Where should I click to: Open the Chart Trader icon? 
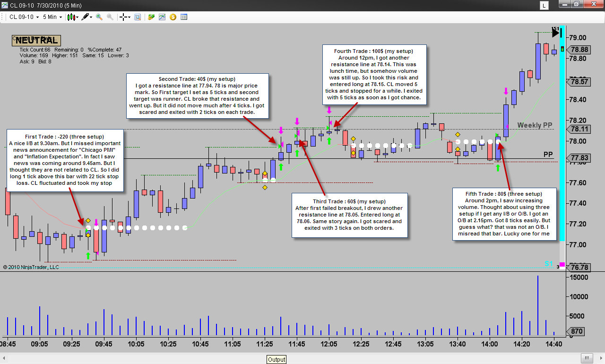[151, 17]
